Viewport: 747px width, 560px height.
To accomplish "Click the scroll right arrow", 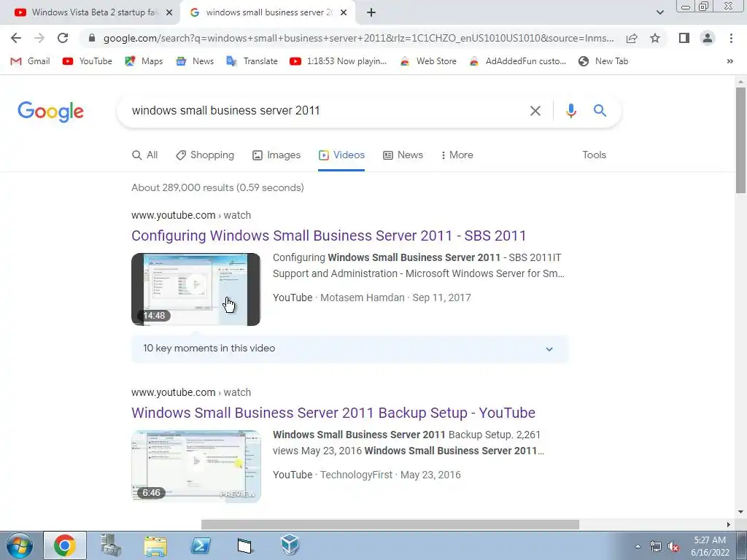I will 729,525.
